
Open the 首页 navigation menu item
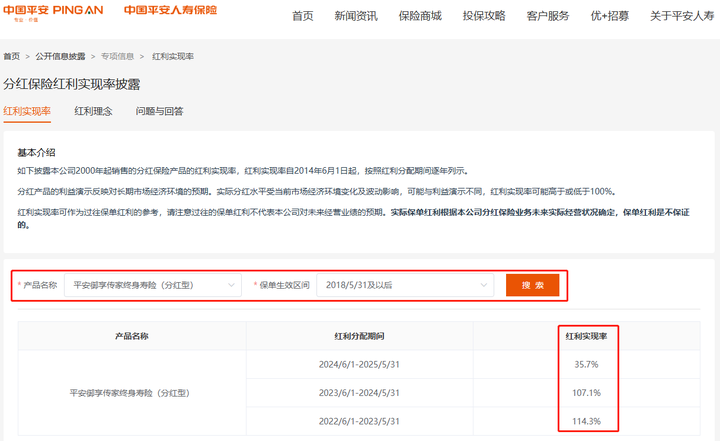point(302,16)
